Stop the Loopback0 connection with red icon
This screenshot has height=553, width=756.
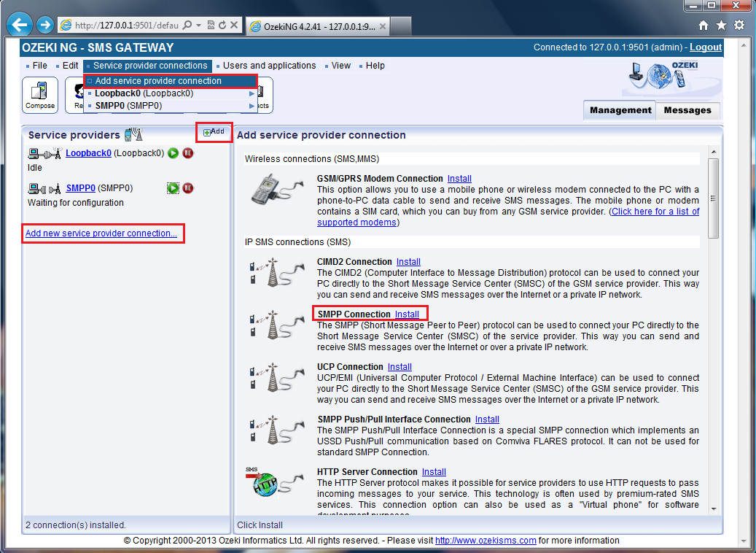click(188, 153)
